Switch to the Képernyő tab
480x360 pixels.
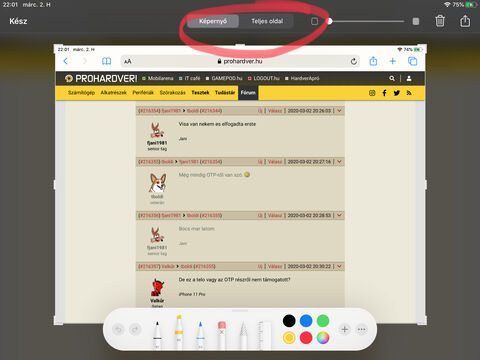click(213, 21)
